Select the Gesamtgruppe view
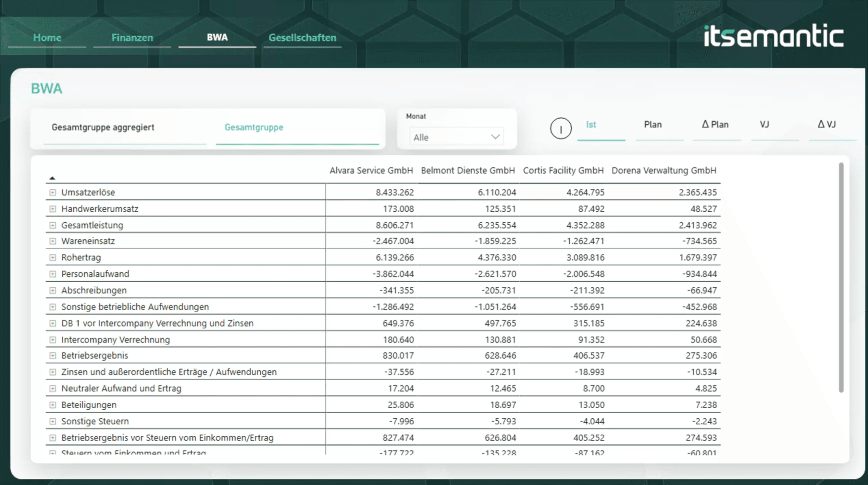 point(297,128)
